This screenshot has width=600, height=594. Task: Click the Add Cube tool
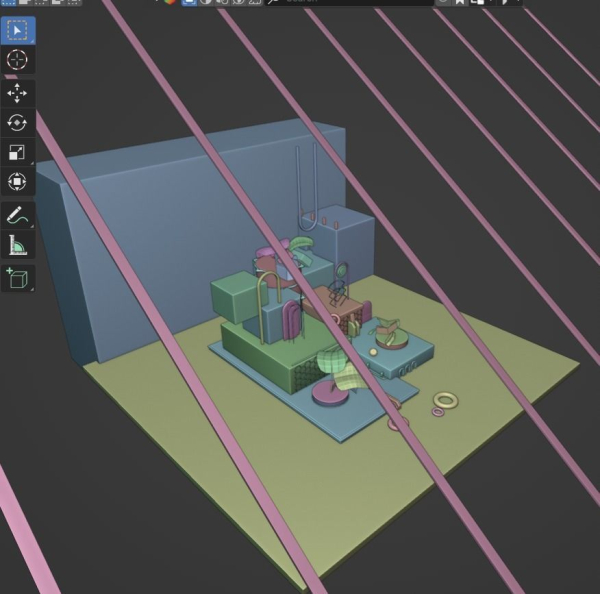pyautogui.click(x=18, y=278)
